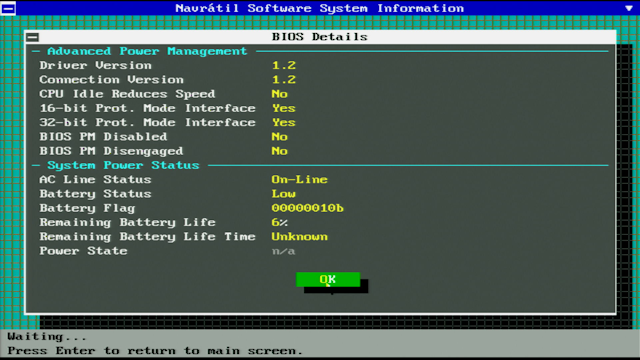Screen dimensions: 640x360
Task: Click the Waiting... status line
Action: pos(47,337)
